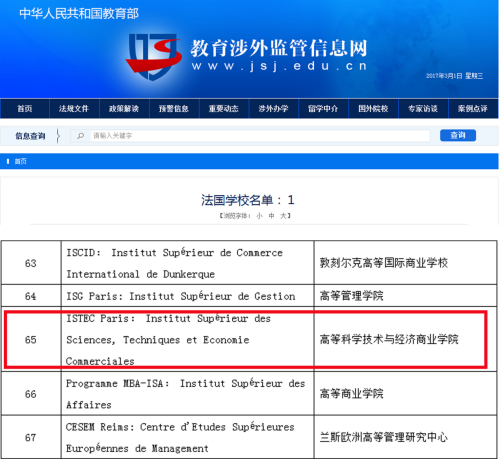Set browsing font size to 小
The image size is (500, 459).
pyautogui.click(x=259, y=216)
